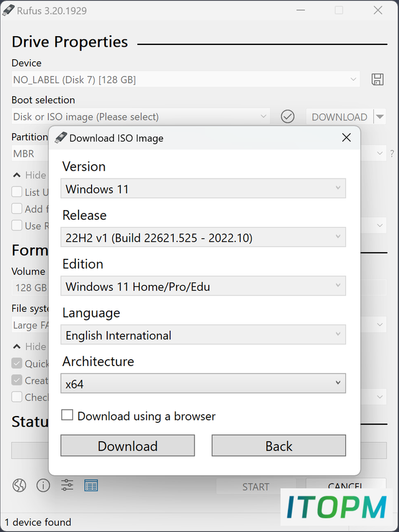Open the Partition scheme MBR dropdown
This screenshot has height=532, width=399.
[x=30, y=153]
